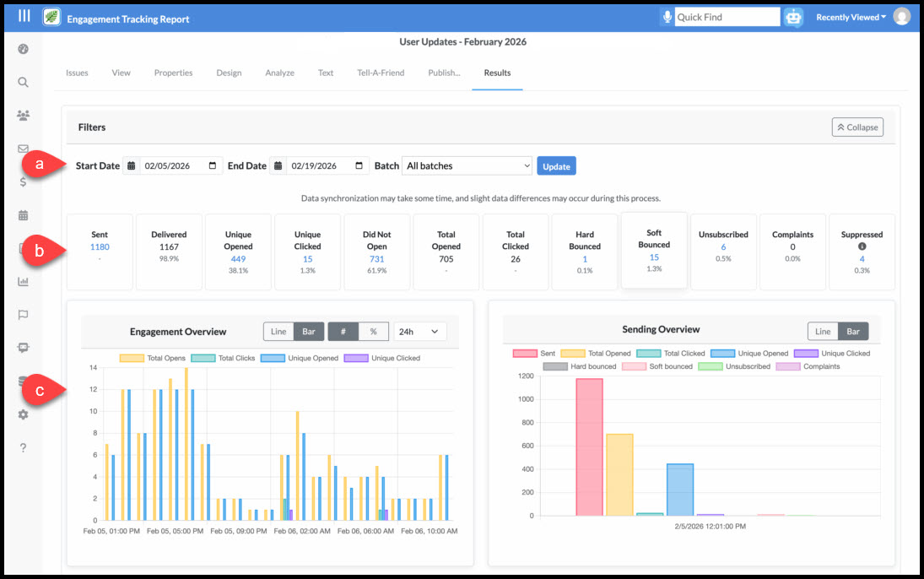Image resolution: width=924 pixels, height=579 pixels.
Task: Click the search magnifier sidebar icon
Action: (23, 82)
